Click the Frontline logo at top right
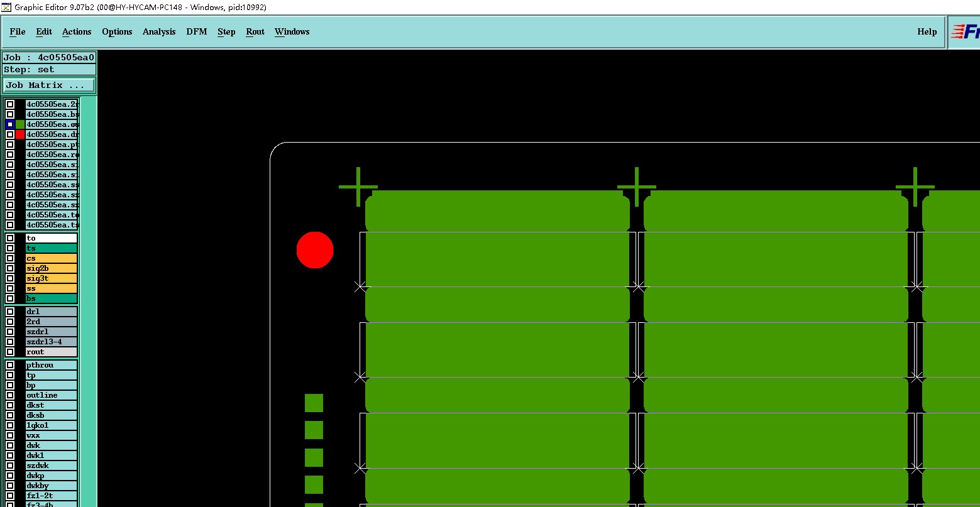Screen dimensions: 980x507 click(964, 32)
